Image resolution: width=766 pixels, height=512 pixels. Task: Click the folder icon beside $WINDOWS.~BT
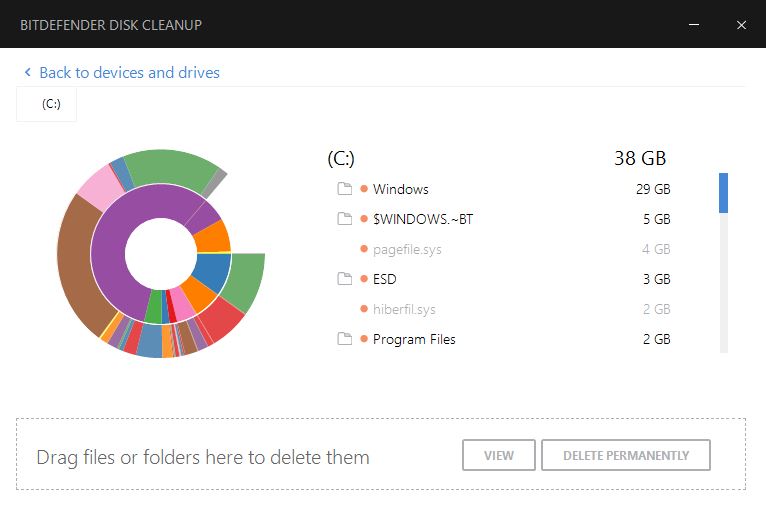coord(344,218)
